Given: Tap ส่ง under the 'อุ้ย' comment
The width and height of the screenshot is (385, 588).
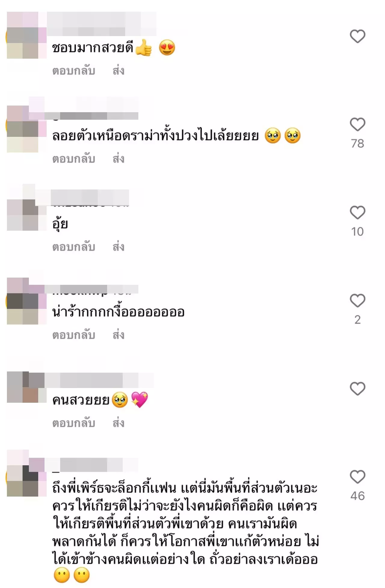Looking at the screenshot, I should (119, 247).
